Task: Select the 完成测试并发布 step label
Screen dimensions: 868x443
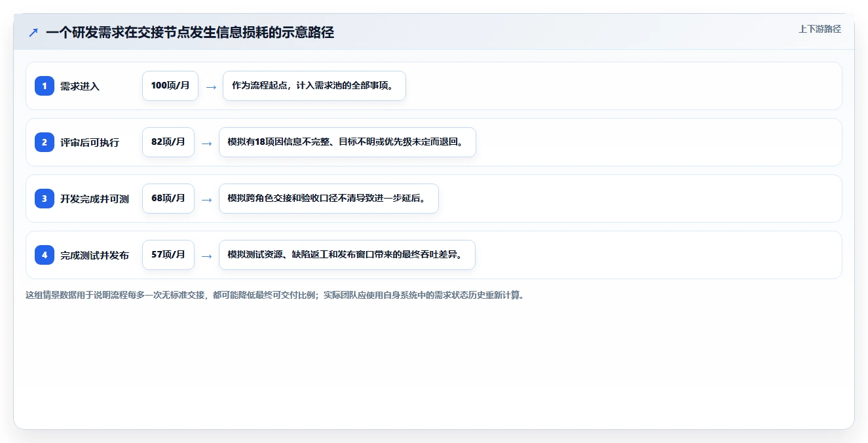Action: pyautogui.click(x=94, y=255)
